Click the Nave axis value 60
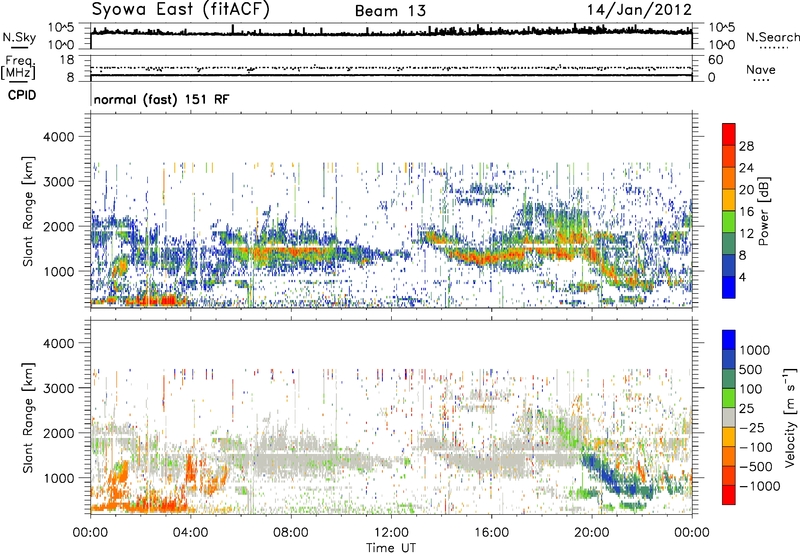Image resolution: width=800 pixels, height=554 pixels. coord(715,60)
